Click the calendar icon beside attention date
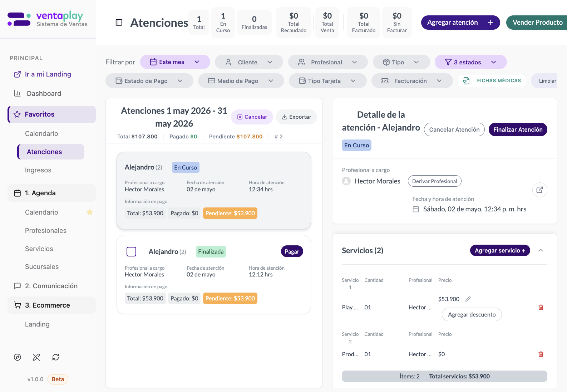 pos(416,209)
